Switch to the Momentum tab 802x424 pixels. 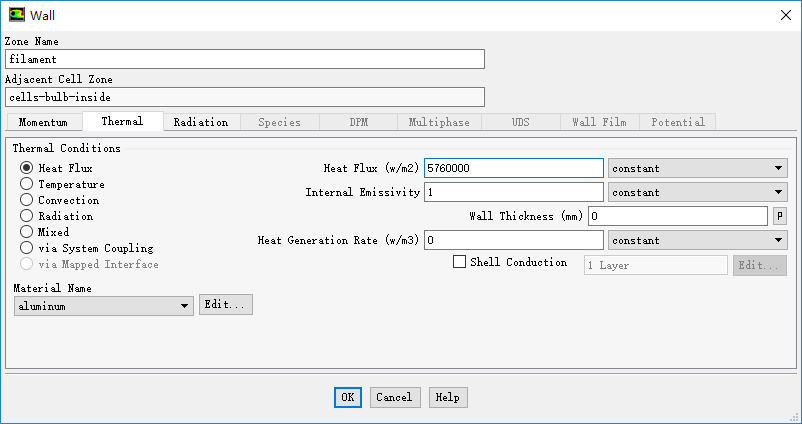point(44,122)
